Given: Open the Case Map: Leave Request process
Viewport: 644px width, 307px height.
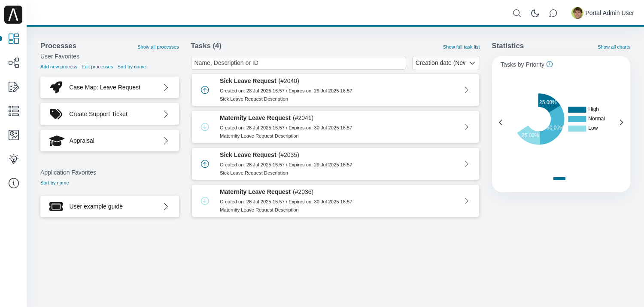Looking at the screenshot, I should (109, 87).
